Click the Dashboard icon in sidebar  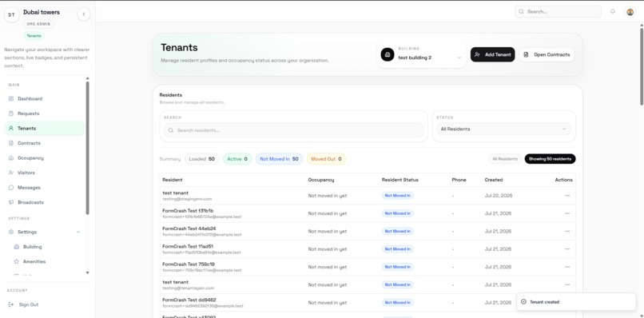click(11, 98)
